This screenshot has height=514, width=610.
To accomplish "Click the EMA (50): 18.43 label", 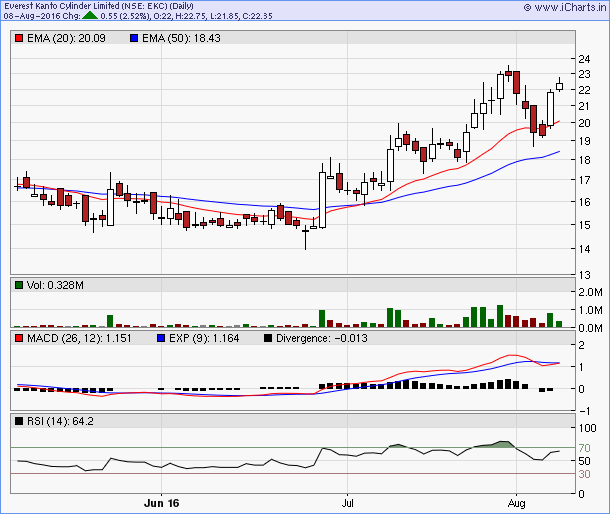I will (x=181, y=38).
